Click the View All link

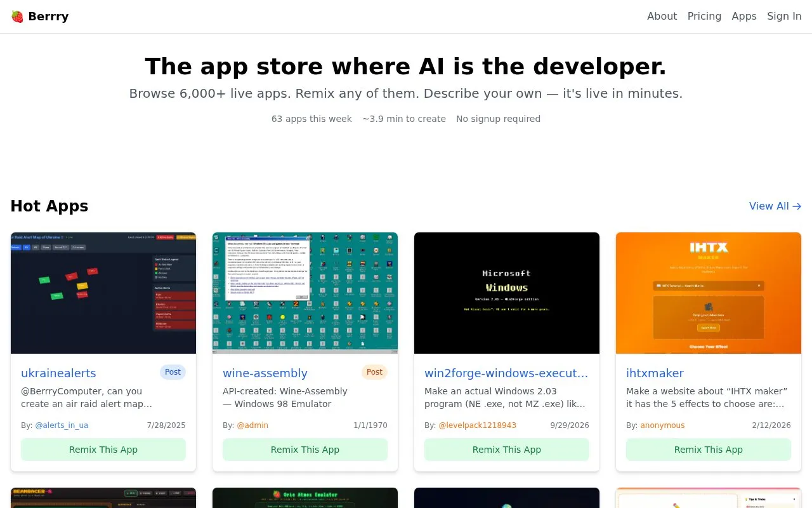[775, 206]
